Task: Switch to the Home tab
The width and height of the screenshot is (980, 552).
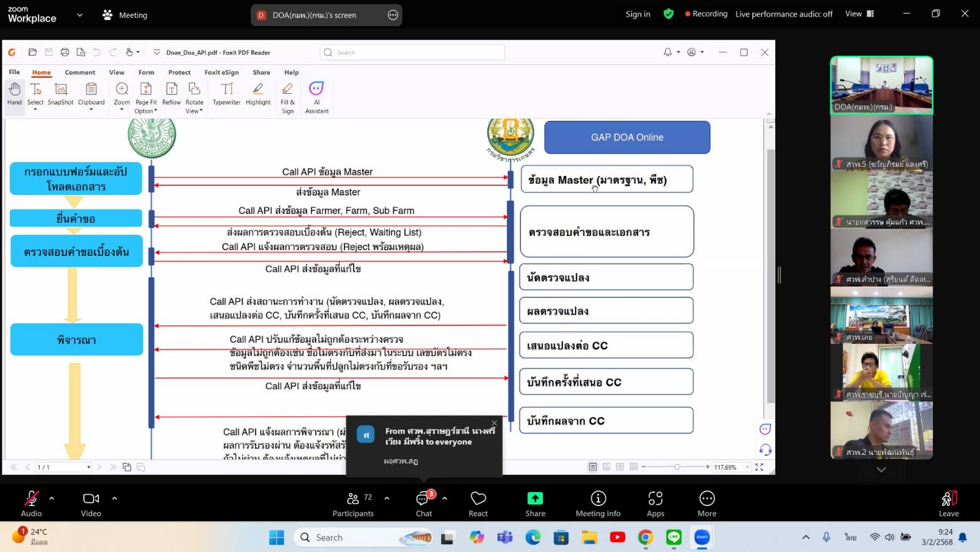Action: (41, 72)
